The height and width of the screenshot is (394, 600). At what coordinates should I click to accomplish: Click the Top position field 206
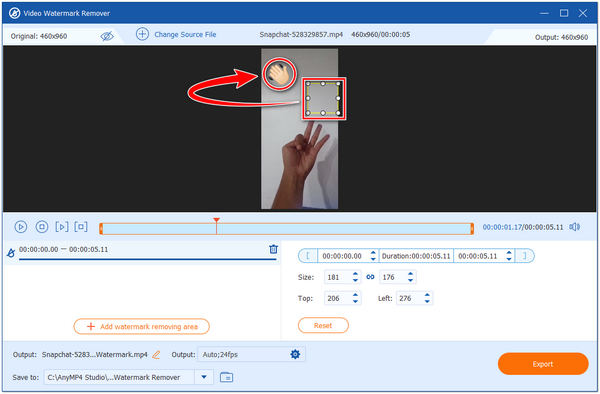point(337,298)
